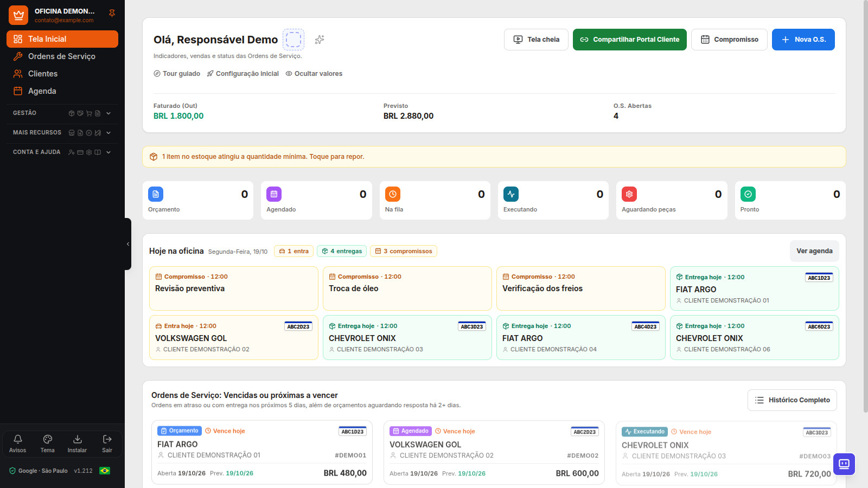Collapse the sidebar using the handle
This screenshot has width=868, height=488.
click(x=128, y=244)
